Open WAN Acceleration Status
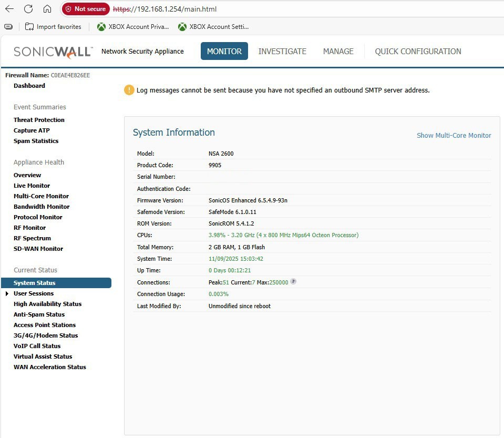Viewport: 504px width, 438px height. pyautogui.click(x=50, y=367)
